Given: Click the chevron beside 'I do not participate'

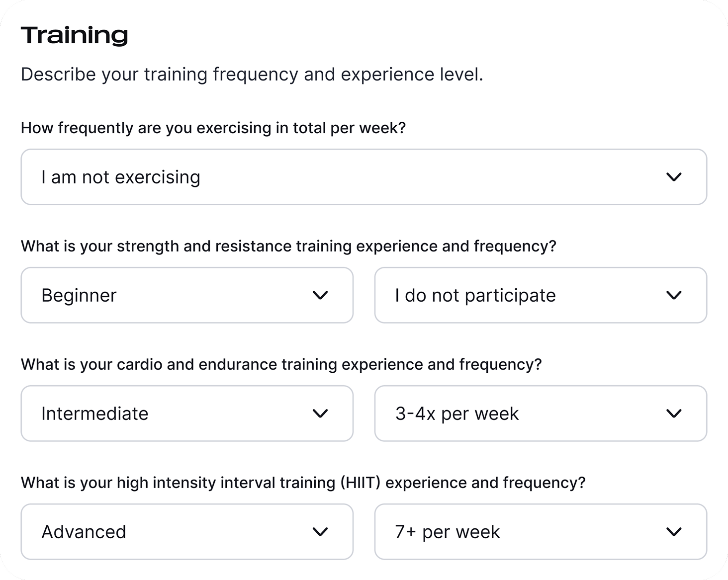Looking at the screenshot, I should (x=674, y=295).
